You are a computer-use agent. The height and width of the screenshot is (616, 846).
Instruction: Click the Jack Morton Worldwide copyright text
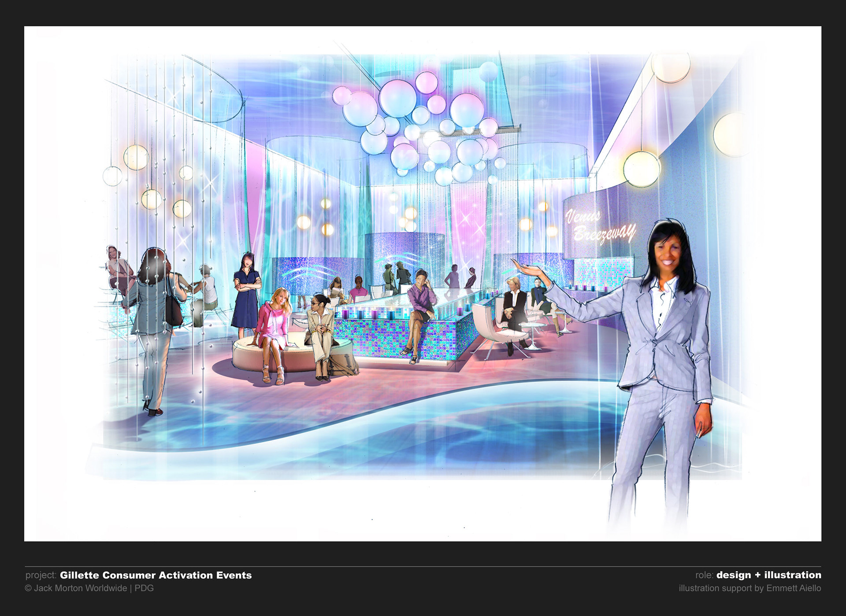(89, 588)
